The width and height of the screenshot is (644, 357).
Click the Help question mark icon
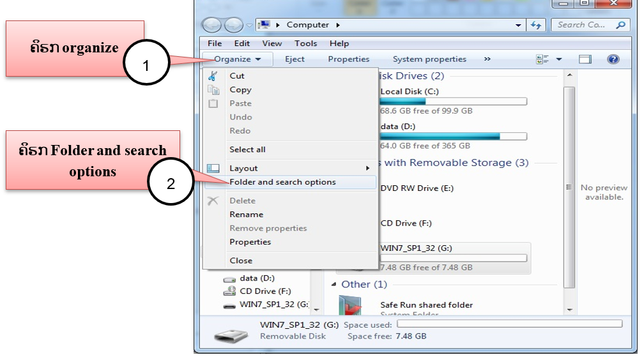613,59
